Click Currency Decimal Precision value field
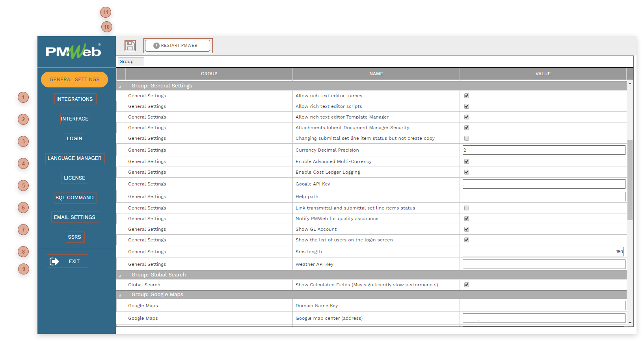The height and width of the screenshot is (343, 644). 544,150
